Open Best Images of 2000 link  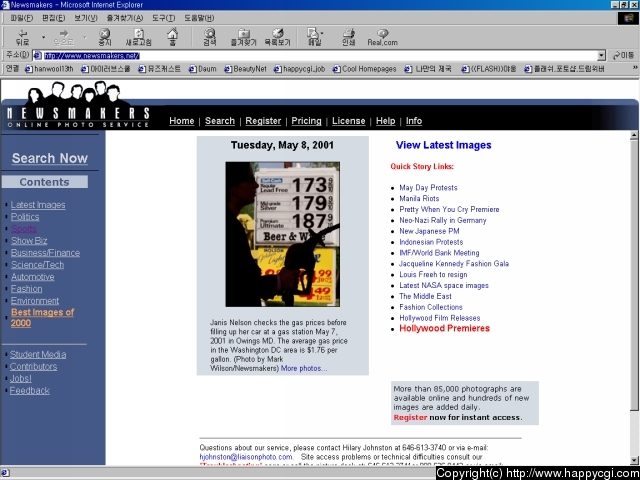(x=42, y=318)
